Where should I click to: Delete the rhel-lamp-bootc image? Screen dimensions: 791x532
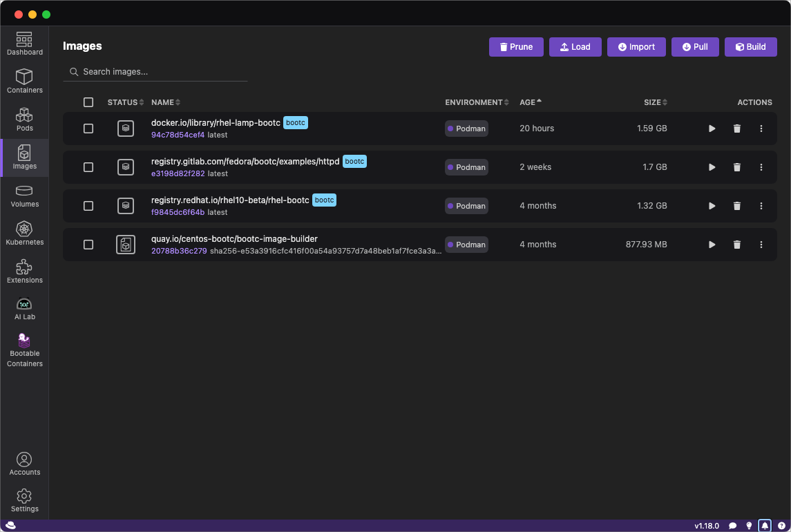[736, 129]
